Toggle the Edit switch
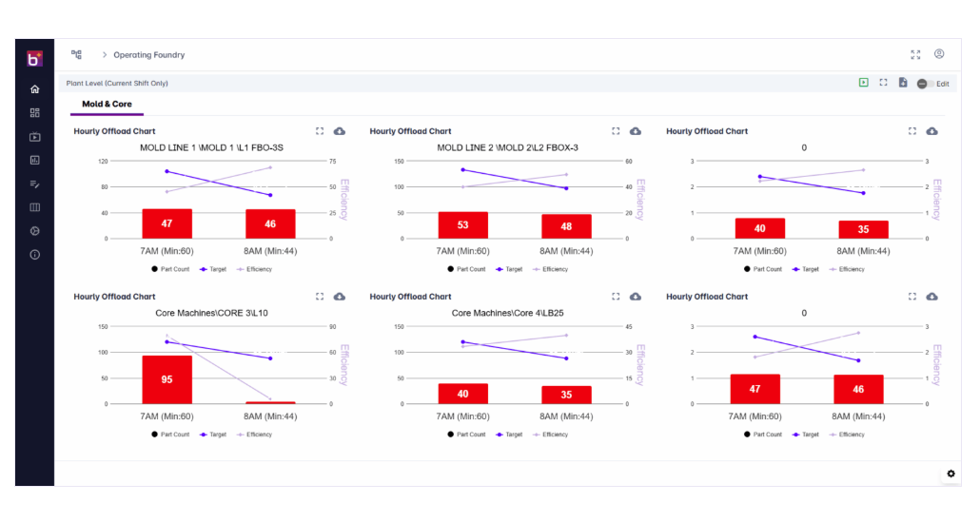This screenshot has width=980, height=522. coord(925,84)
